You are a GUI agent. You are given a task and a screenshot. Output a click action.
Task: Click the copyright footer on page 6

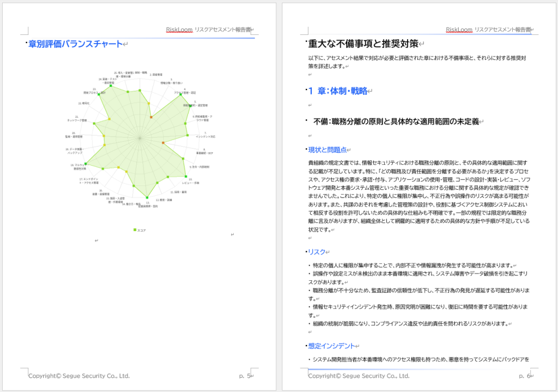359,376
